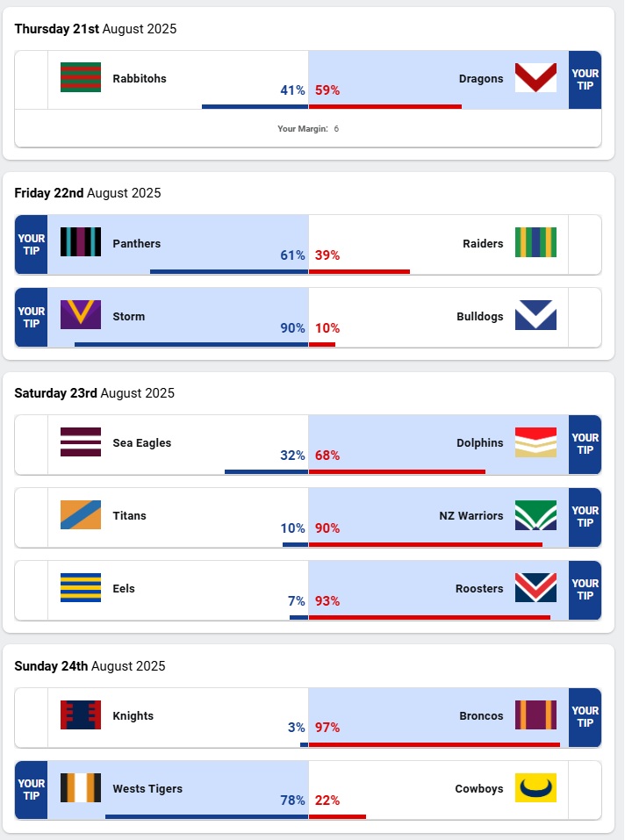The height and width of the screenshot is (840, 632).
Task: Click the Dragons red V logo
Action: [535, 78]
